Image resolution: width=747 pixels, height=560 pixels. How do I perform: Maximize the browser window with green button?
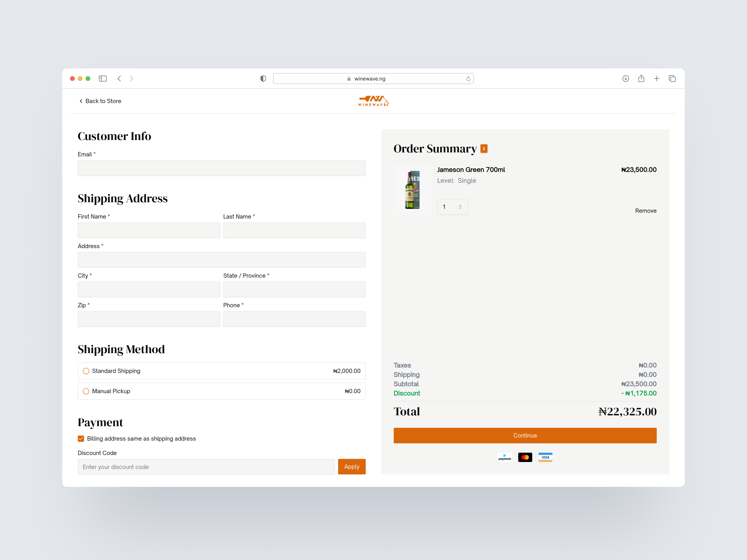pyautogui.click(x=88, y=79)
